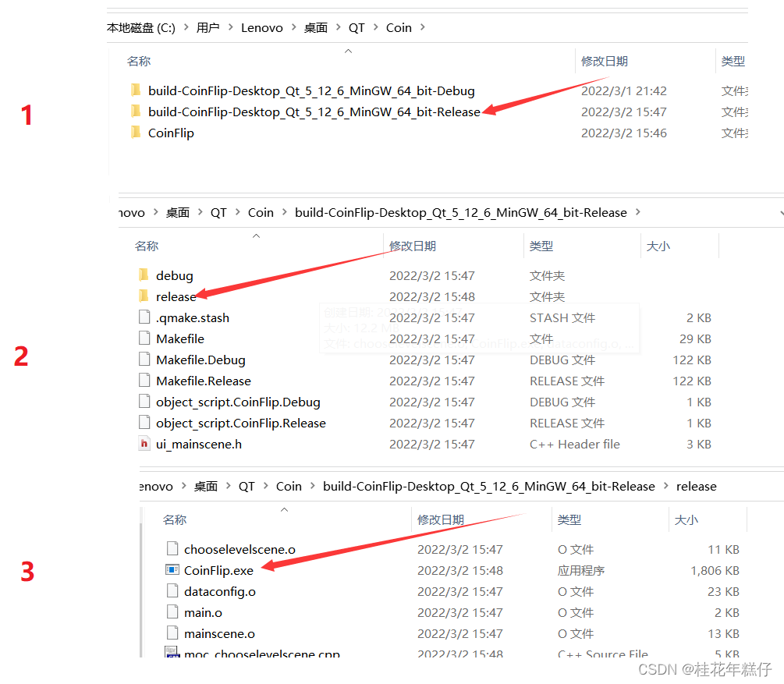Image resolution: width=784 pixels, height=684 pixels.
Task: Click the main.o file icon
Action: (x=172, y=611)
